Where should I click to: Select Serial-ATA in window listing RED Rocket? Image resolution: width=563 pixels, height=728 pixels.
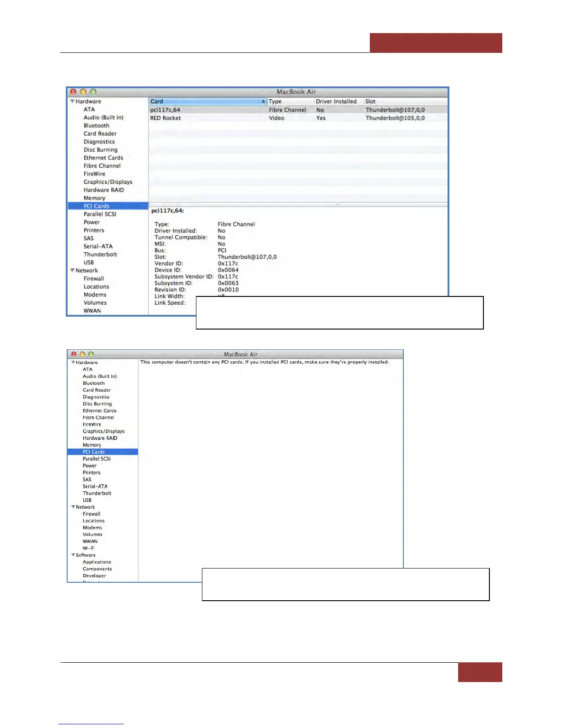(98, 246)
